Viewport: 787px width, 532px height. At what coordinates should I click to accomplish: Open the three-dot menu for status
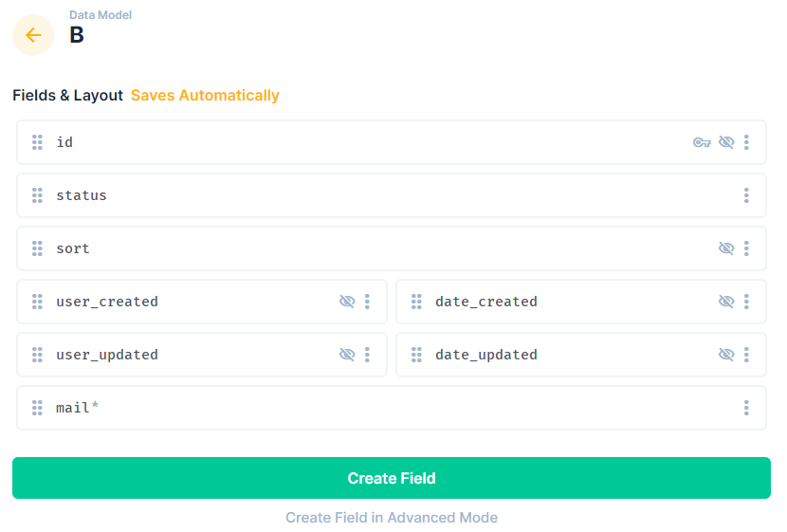pyautogui.click(x=746, y=195)
